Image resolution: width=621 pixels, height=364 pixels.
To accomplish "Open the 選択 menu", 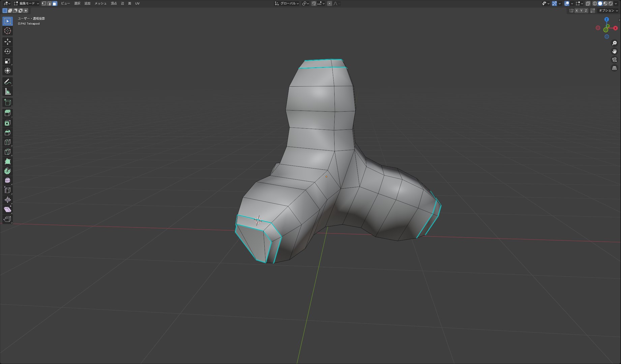I will pos(77,3).
